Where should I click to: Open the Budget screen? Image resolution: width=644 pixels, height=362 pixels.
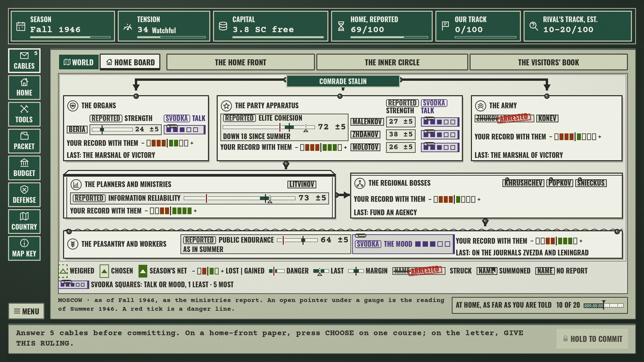(24, 168)
